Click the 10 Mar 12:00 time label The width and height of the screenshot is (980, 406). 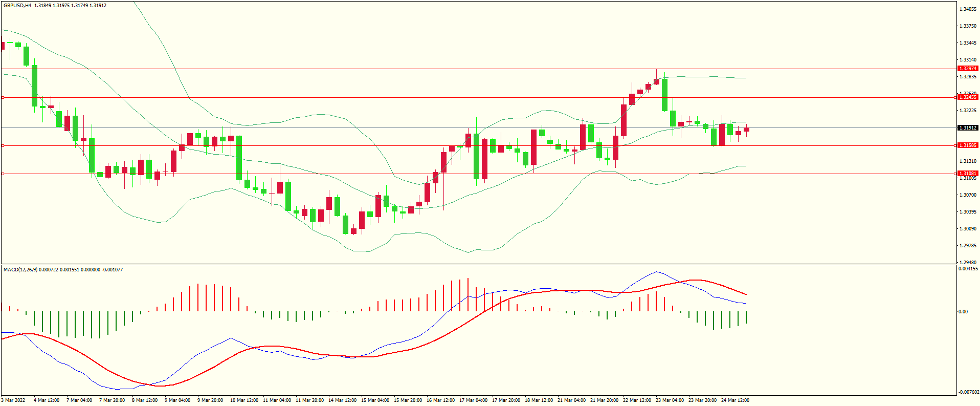(244, 400)
